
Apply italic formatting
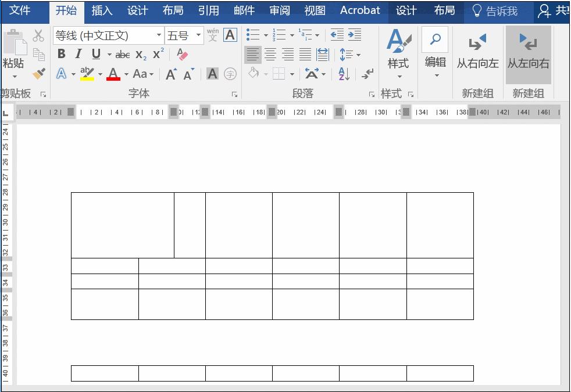click(x=78, y=53)
